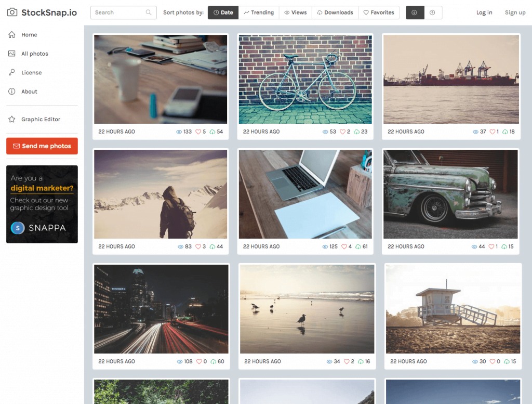This screenshot has width=532, height=404.
Task: Open Graphic Editor link
Action: click(x=41, y=119)
